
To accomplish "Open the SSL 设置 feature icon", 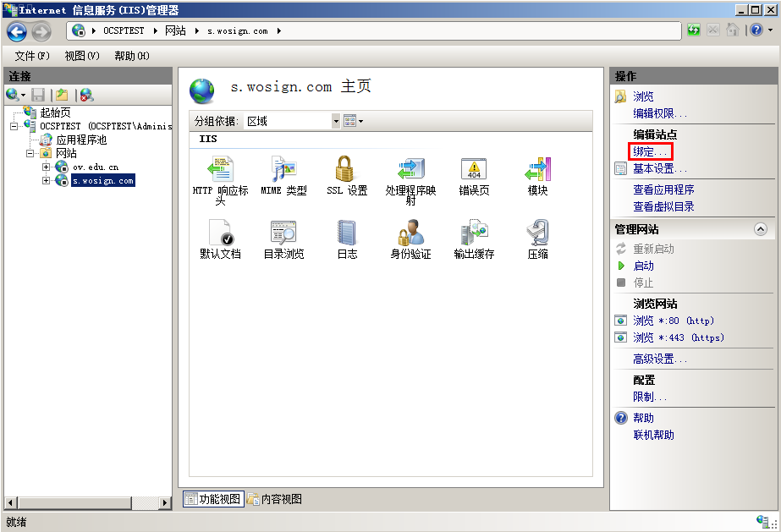I will 346,170.
